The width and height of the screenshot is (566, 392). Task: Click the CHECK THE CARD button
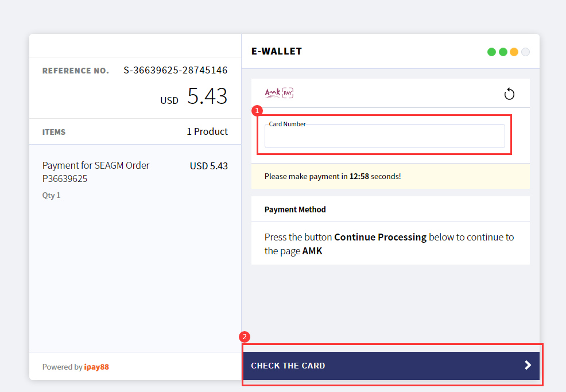pyautogui.click(x=391, y=366)
